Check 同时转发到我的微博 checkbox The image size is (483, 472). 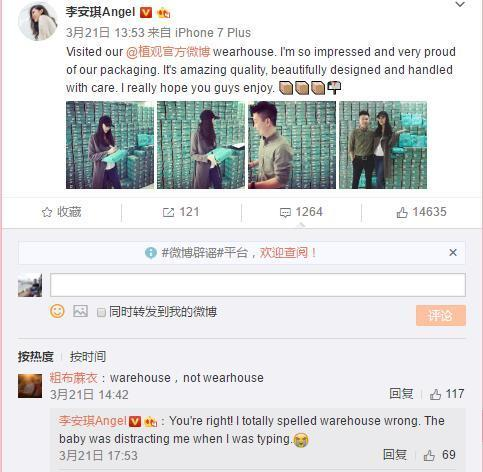coord(101,312)
